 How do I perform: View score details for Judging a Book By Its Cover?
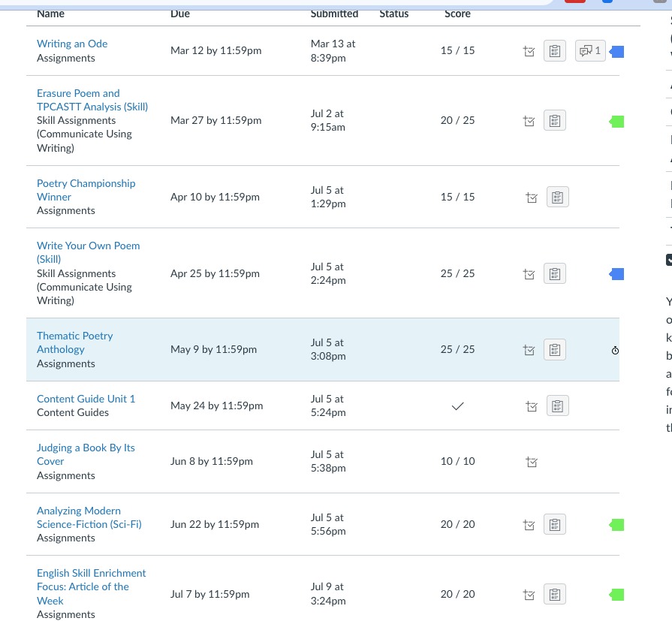click(x=532, y=462)
